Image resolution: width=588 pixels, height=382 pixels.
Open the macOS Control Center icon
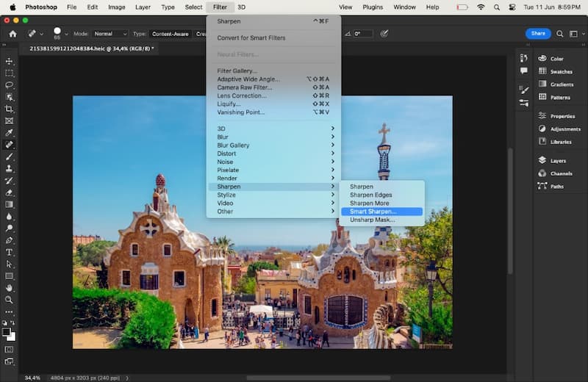pyautogui.click(x=512, y=7)
